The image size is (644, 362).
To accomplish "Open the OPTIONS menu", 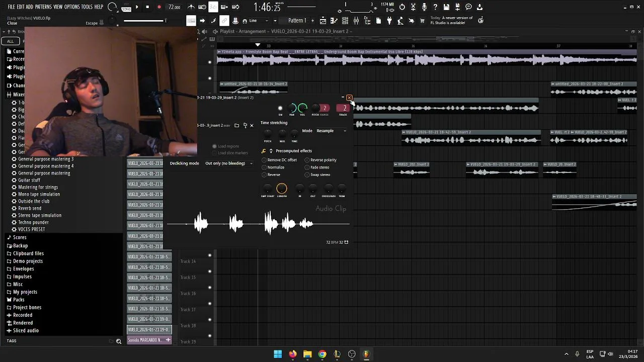I will (72, 7).
